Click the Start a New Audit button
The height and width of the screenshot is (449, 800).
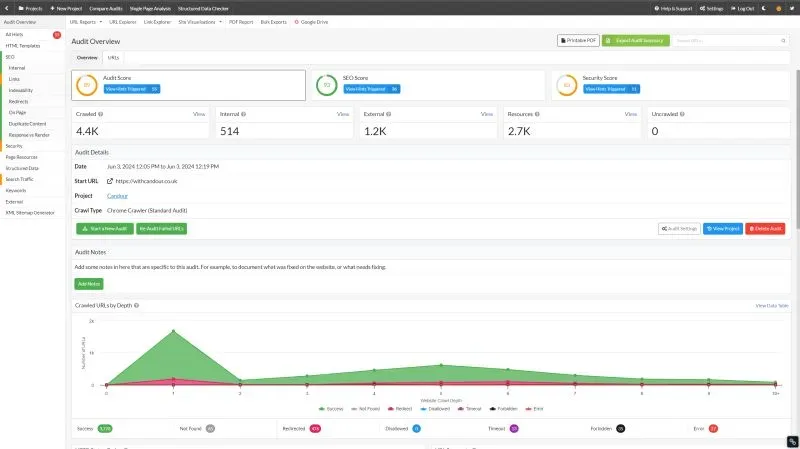(x=105, y=229)
